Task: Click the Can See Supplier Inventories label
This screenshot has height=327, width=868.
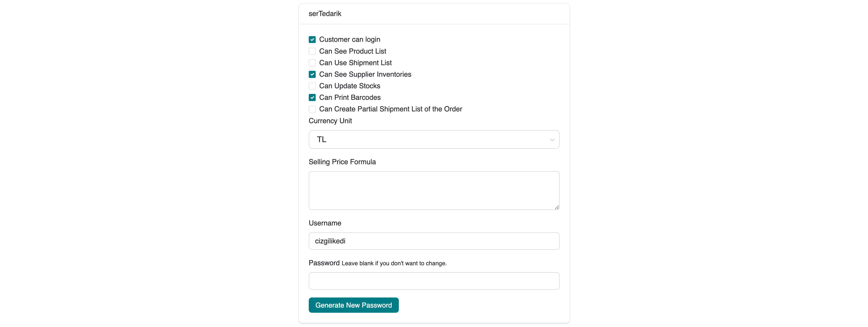Action: click(365, 74)
